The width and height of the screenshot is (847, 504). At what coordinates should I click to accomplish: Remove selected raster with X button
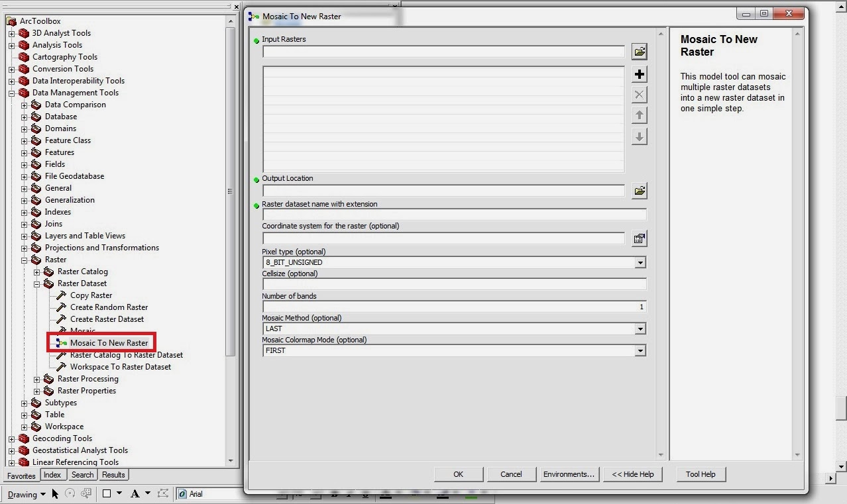tap(639, 95)
